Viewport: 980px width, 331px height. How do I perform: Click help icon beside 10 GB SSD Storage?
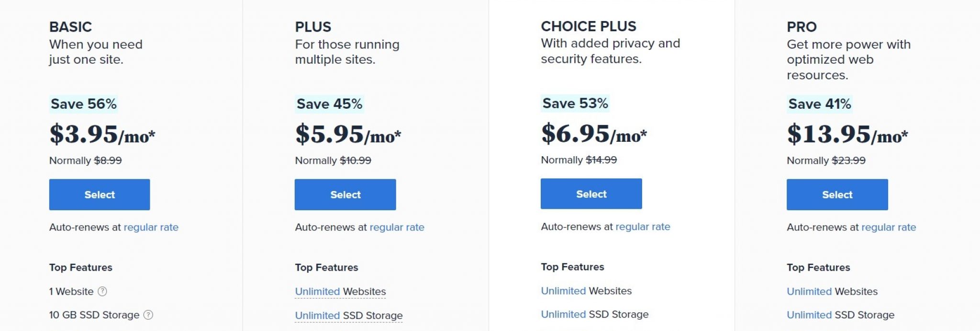click(x=148, y=315)
